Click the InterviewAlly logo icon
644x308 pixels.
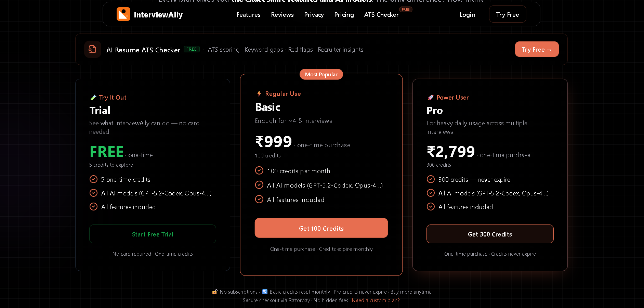pos(123,14)
